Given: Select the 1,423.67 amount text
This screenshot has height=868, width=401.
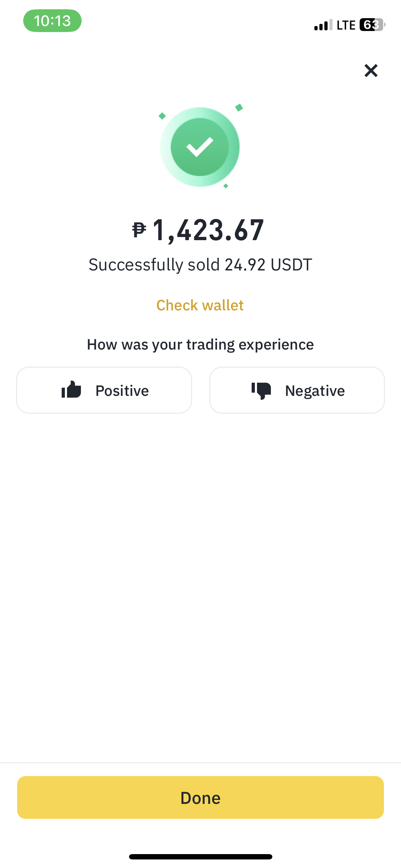Looking at the screenshot, I should coord(209,230).
